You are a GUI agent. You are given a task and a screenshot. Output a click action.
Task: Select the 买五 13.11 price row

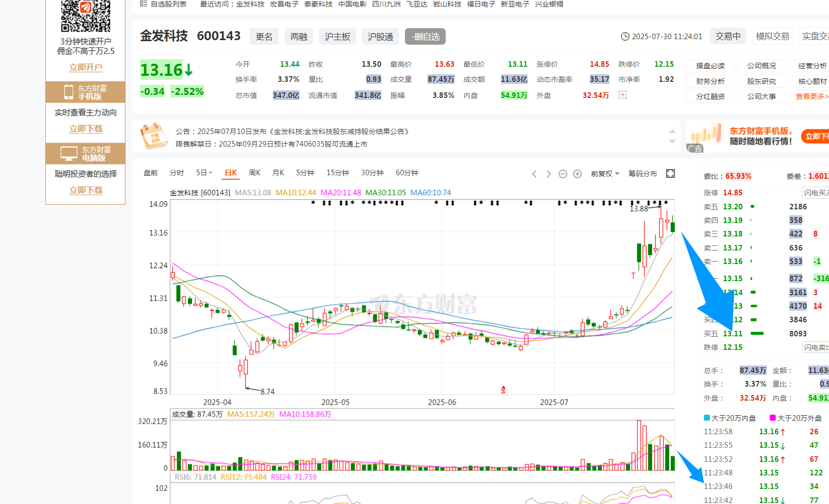pyautogui.click(x=764, y=334)
